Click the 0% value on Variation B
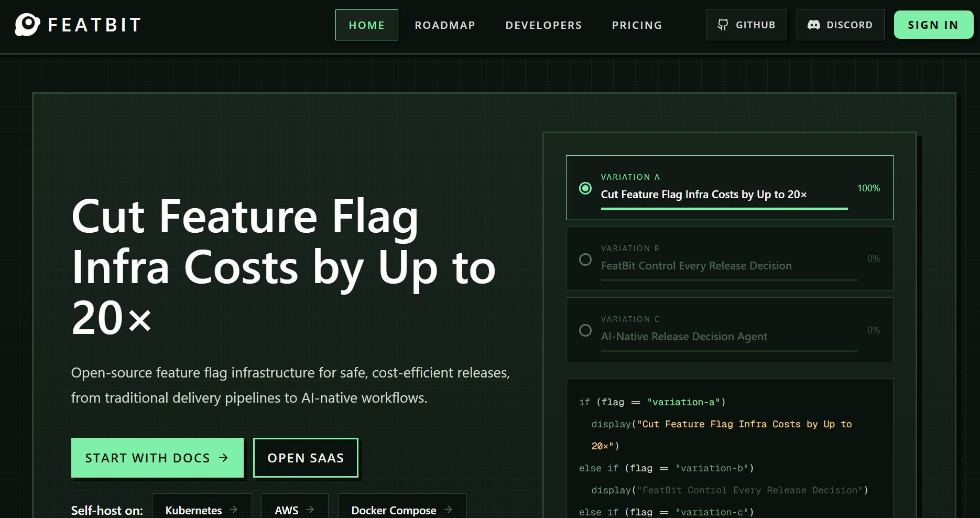Viewport: 980px width, 518px height. pos(874,259)
